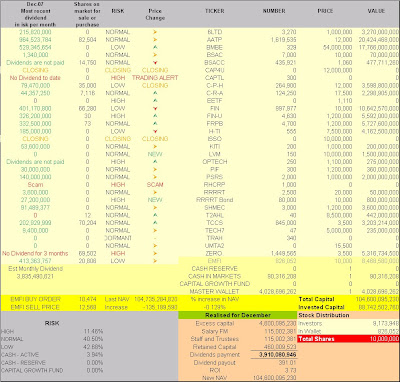Click the orange price arrow in ZERO row
This screenshot has width=400, height=382.
coord(155,253)
